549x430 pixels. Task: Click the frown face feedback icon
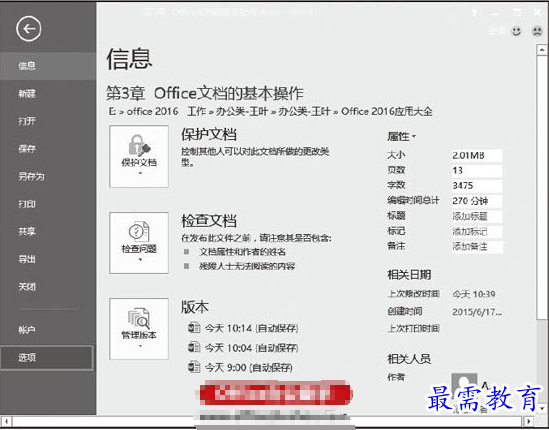[537, 31]
